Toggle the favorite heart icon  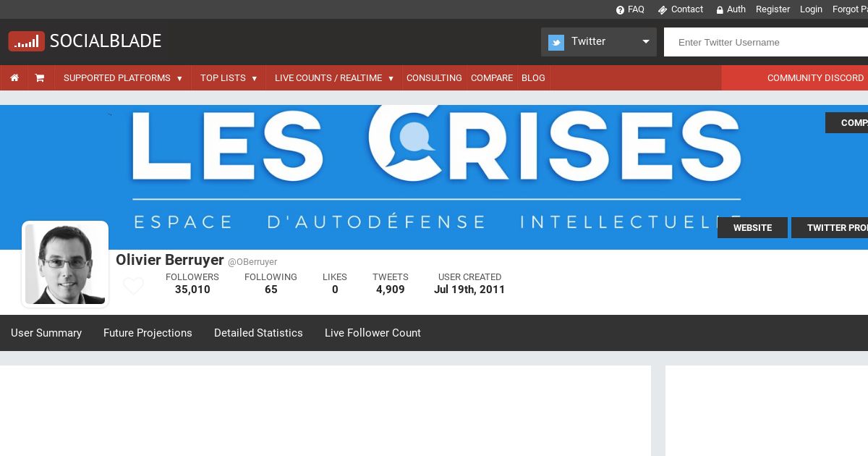[133, 286]
